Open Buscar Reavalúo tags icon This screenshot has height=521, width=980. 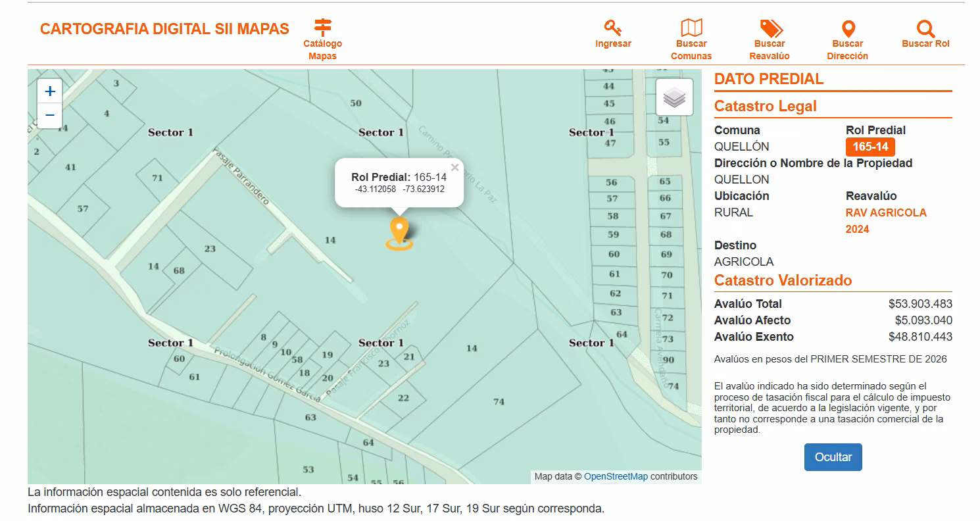pos(770,28)
